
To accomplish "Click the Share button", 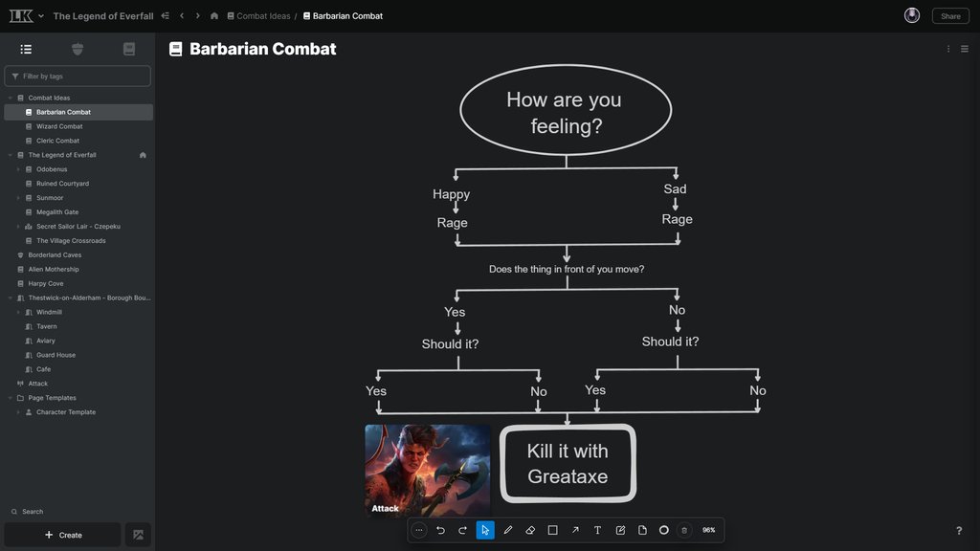I will (x=949, y=15).
